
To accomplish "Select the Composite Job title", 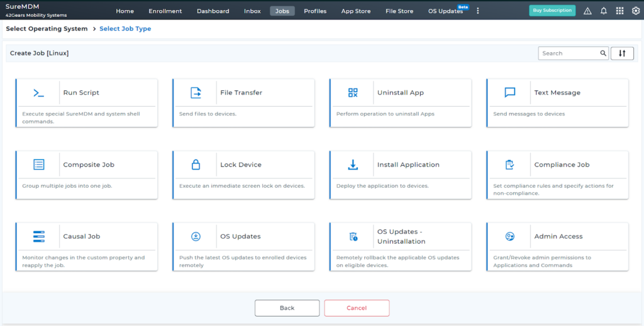I will [x=89, y=165].
